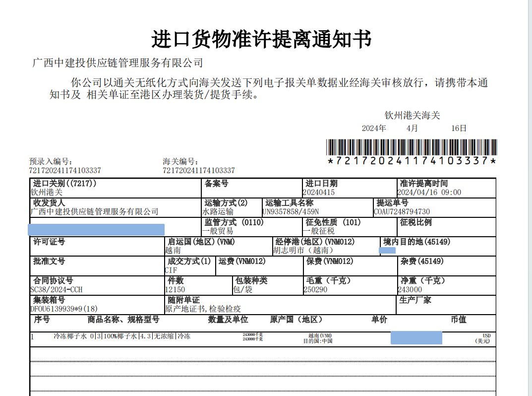The width and height of the screenshot is (532, 396).
Task: Click the 原产地证书,检验检疫 documents value
Action: click(203, 309)
